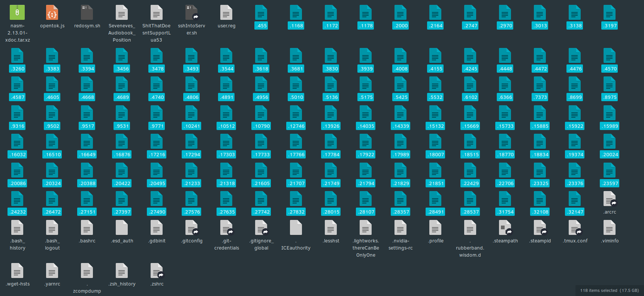Select the .2000 file icon
This screenshot has height=296, width=644.
pos(400,12)
